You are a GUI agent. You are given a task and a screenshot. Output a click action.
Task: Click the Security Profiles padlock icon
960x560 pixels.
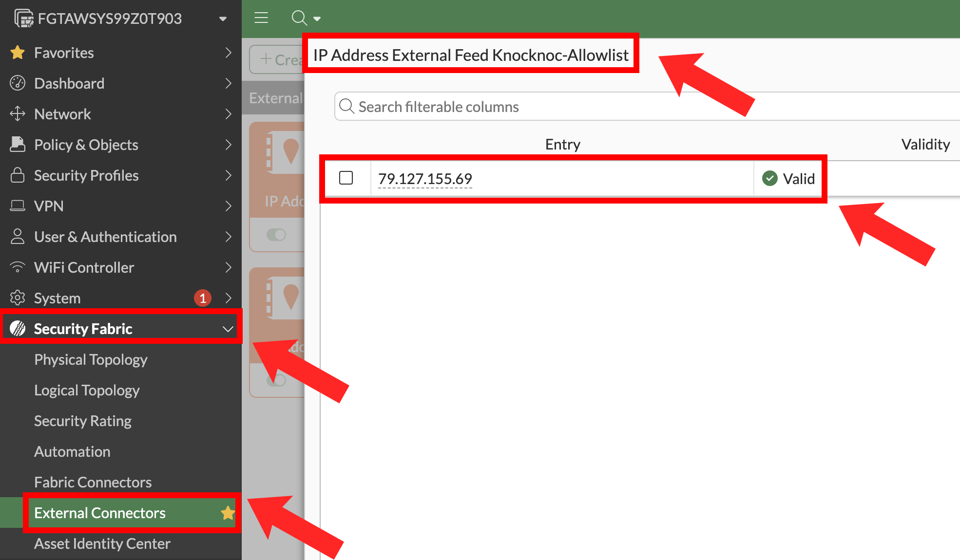(18, 175)
